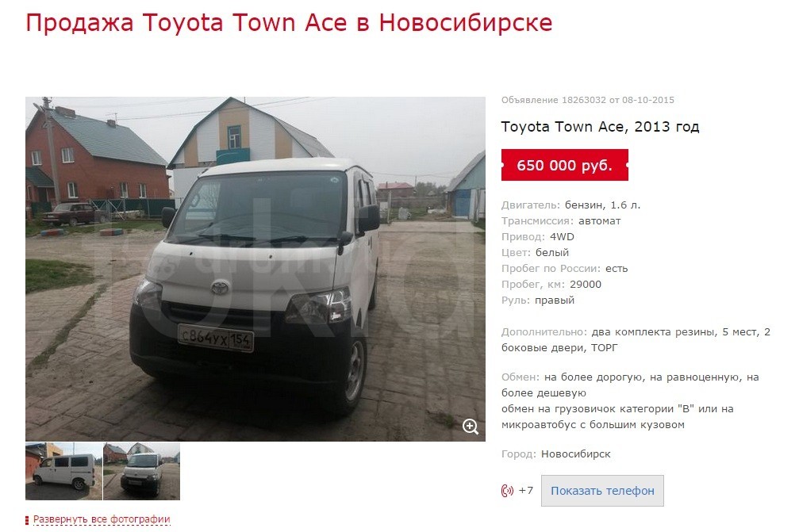Viewport: 799px width, 532px height.
Task: Click the Двигатель: бензин, 1.6 л. line
Action: [570, 205]
